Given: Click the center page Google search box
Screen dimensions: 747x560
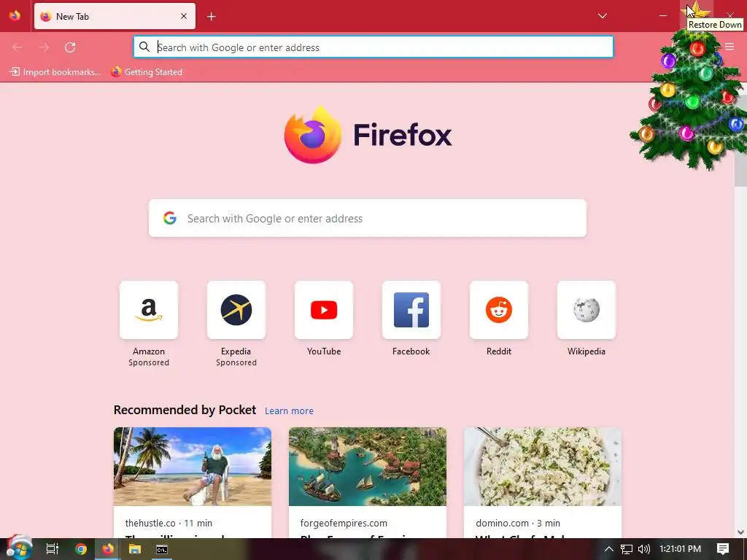Looking at the screenshot, I should pos(368,218).
